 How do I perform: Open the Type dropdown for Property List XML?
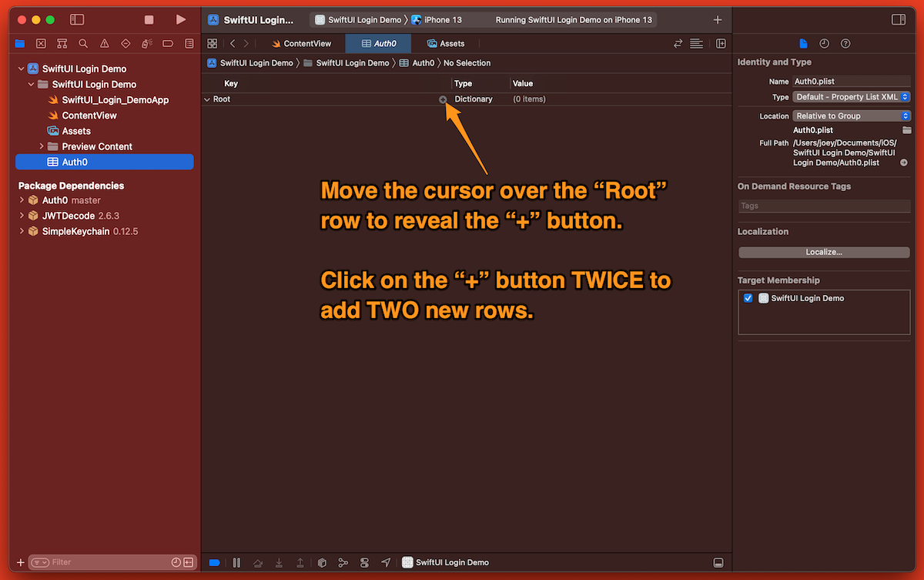(x=851, y=97)
